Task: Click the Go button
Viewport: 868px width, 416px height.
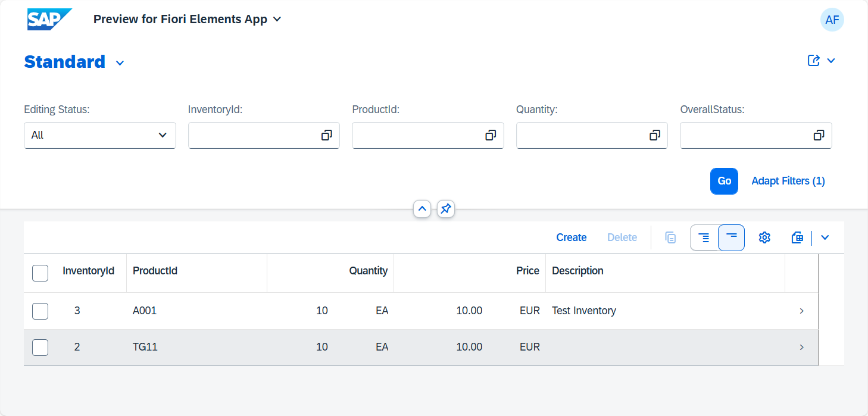Action: pyautogui.click(x=724, y=181)
